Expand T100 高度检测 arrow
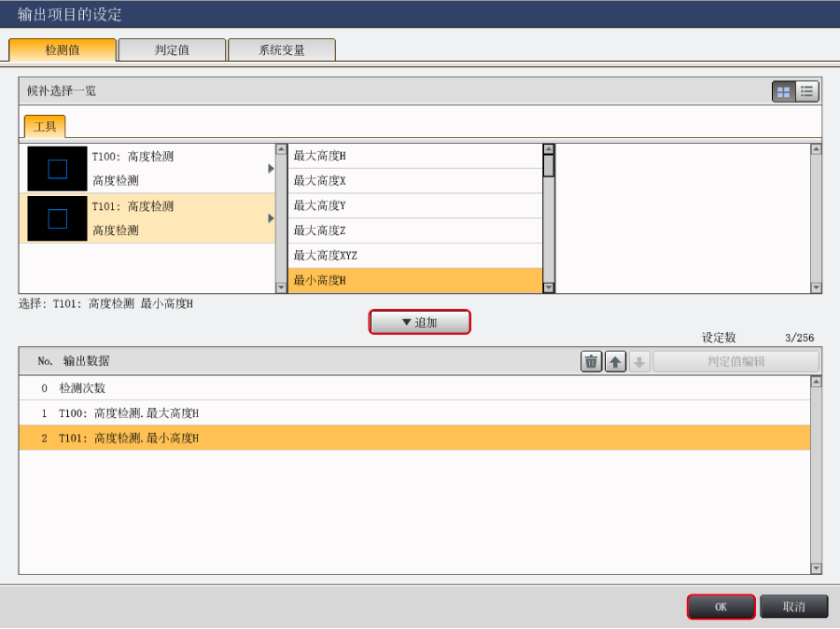The height and width of the screenshot is (629, 840). [271, 169]
